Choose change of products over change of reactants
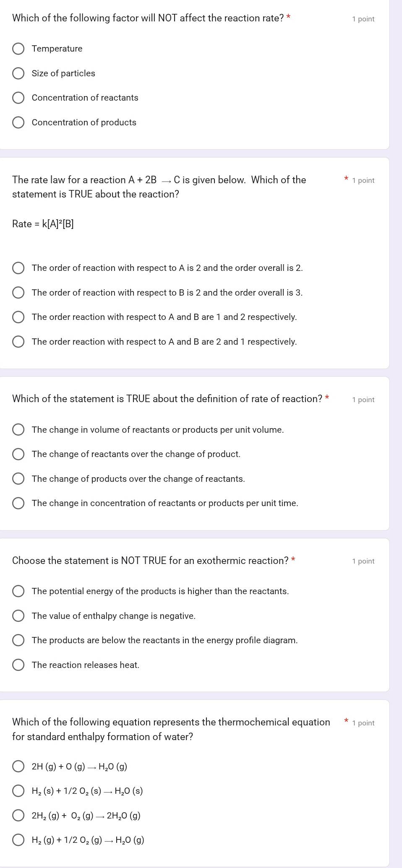The image size is (402, 868). (x=18, y=478)
